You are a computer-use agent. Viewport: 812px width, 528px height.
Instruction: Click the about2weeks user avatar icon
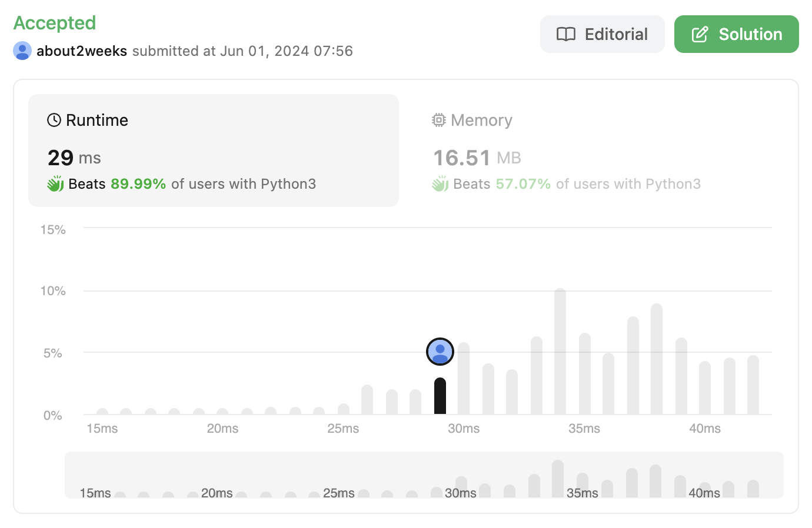pos(22,51)
